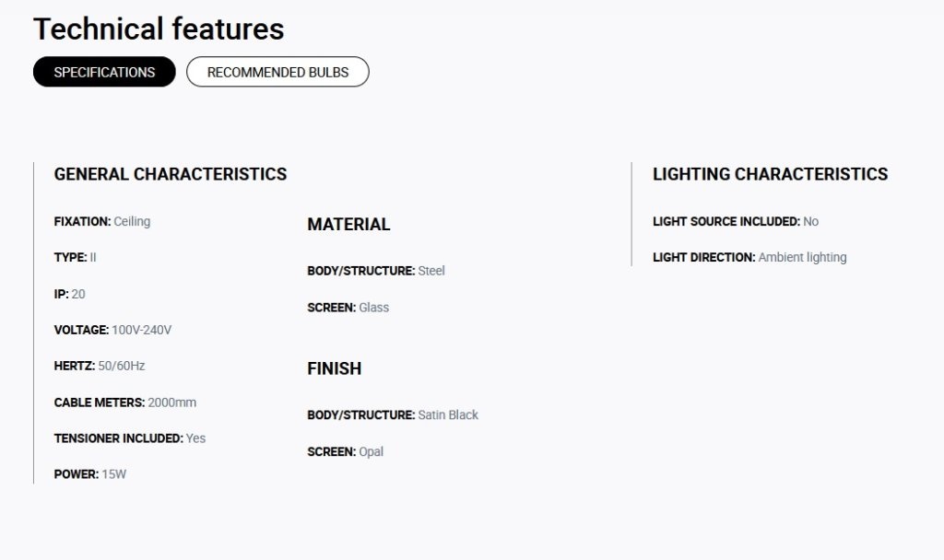Click material Body/Structure: Steel entry
Image resolution: width=944 pixels, height=560 pixels.
pos(376,271)
